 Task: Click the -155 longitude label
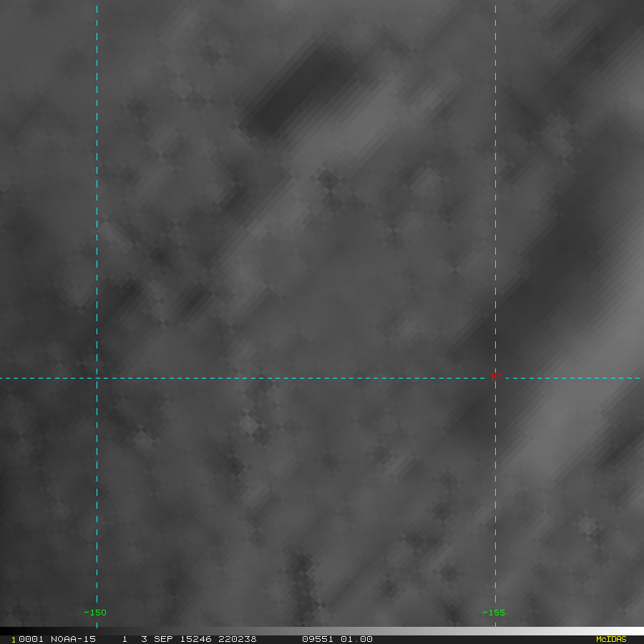[x=493, y=613]
